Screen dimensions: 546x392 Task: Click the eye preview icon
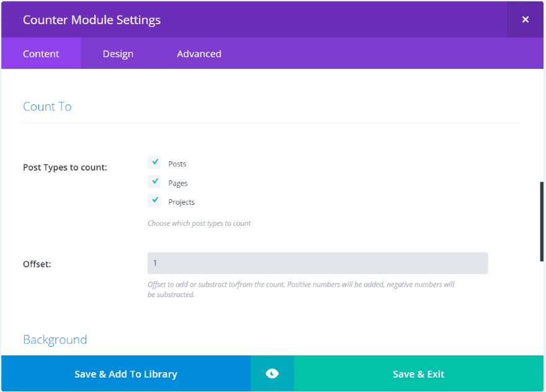click(x=272, y=373)
